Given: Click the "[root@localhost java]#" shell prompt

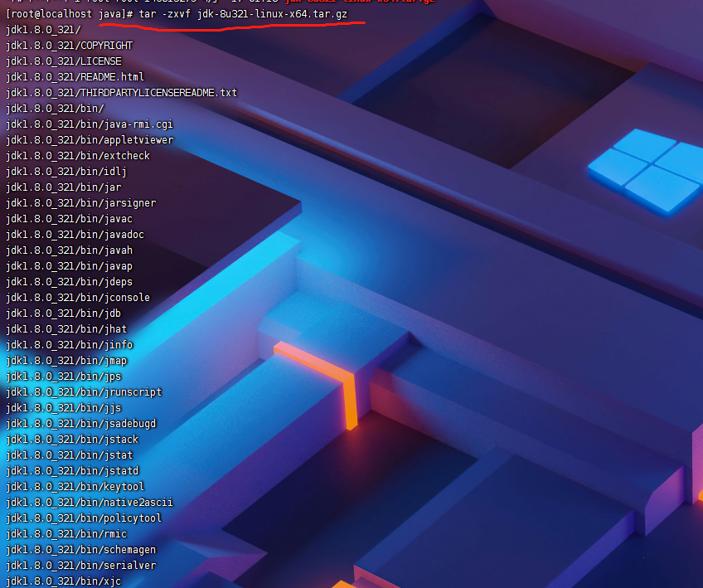Looking at the screenshot, I should pos(70,14).
